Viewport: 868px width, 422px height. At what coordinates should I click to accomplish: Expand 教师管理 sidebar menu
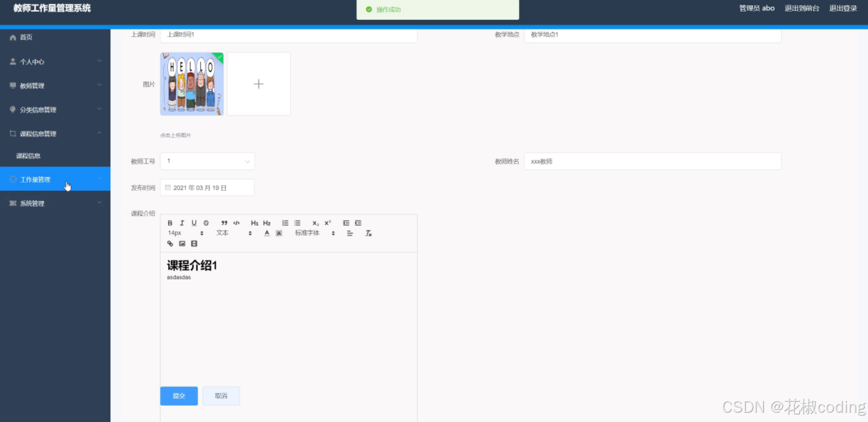tap(55, 86)
